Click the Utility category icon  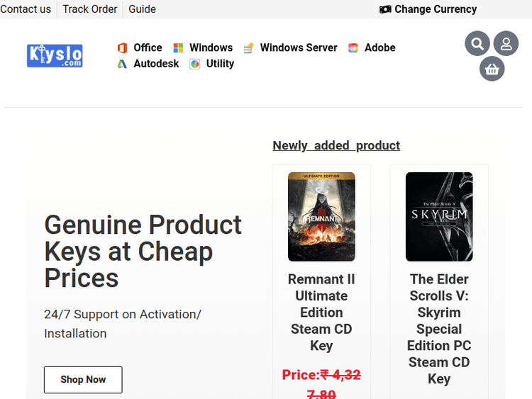[x=194, y=64]
